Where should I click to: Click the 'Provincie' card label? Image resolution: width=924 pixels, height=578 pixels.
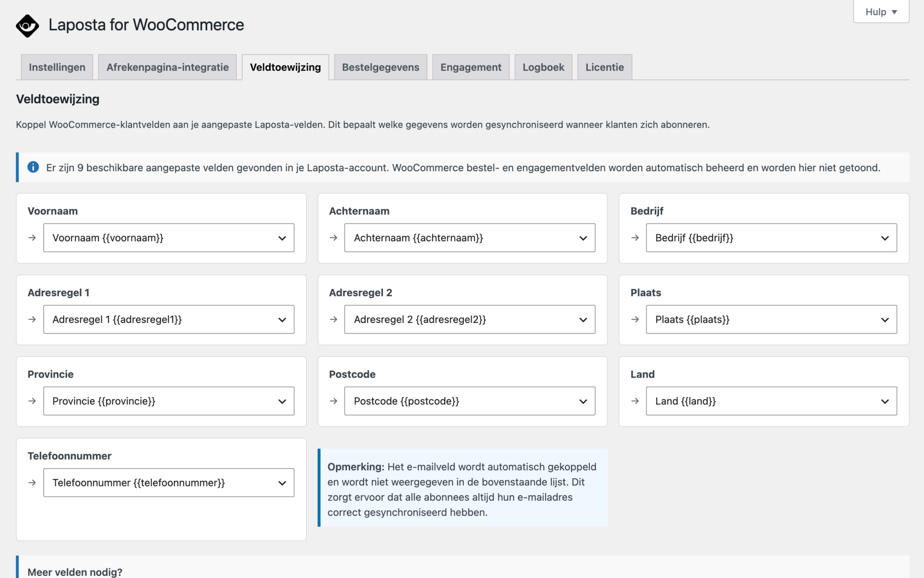51,374
